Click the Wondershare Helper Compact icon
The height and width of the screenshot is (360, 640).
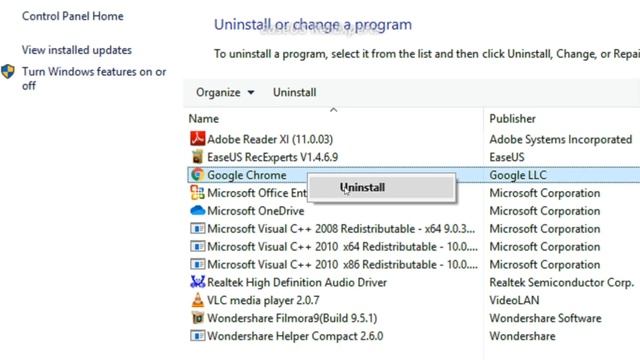tap(198, 336)
